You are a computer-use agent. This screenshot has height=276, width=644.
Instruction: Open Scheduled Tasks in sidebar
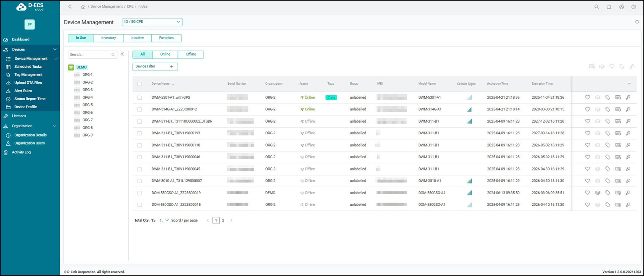[28, 67]
